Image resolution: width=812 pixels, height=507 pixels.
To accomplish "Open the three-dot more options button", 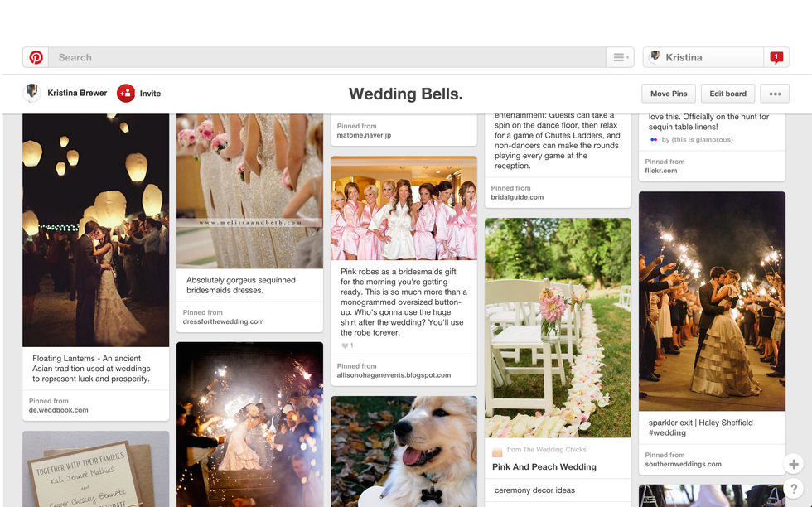I will click(775, 94).
